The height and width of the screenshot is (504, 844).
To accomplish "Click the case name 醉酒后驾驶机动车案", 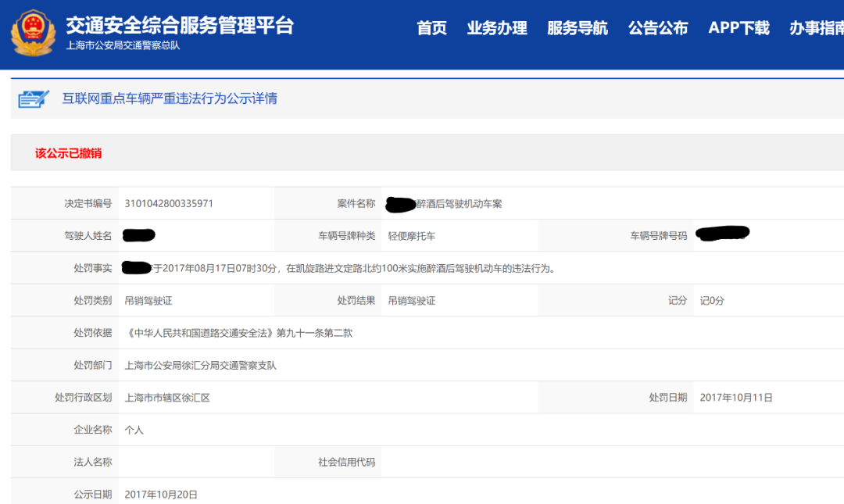I will [460, 204].
